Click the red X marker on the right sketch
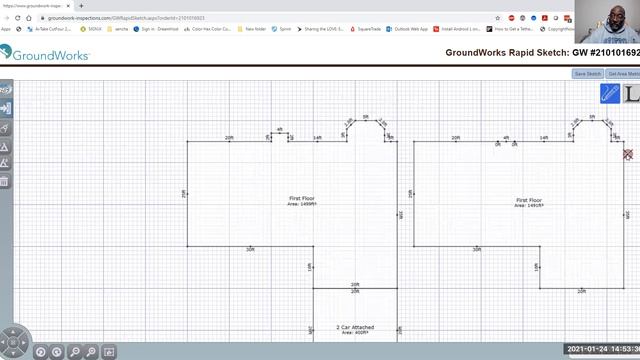Screen dimensions: 640x360 [628, 154]
